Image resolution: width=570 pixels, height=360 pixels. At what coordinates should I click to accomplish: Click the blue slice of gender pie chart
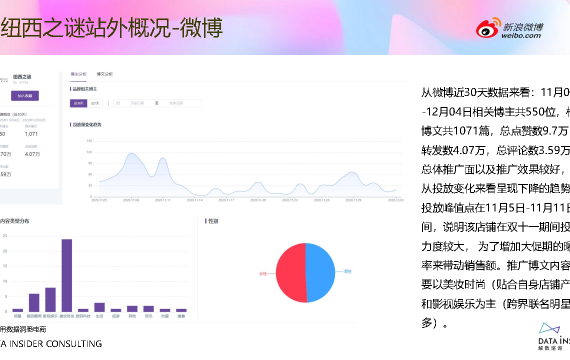320,273
